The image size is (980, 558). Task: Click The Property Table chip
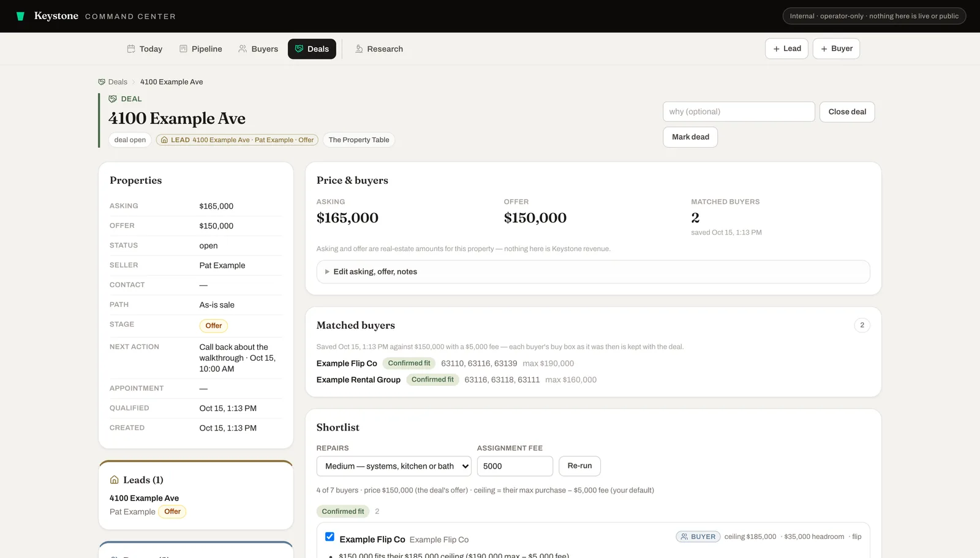(x=359, y=140)
